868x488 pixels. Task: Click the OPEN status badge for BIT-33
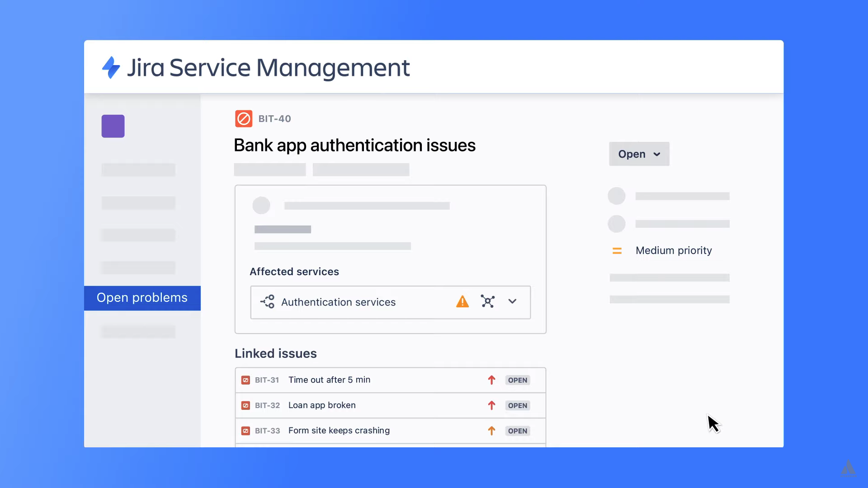pyautogui.click(x=518, y=431)
